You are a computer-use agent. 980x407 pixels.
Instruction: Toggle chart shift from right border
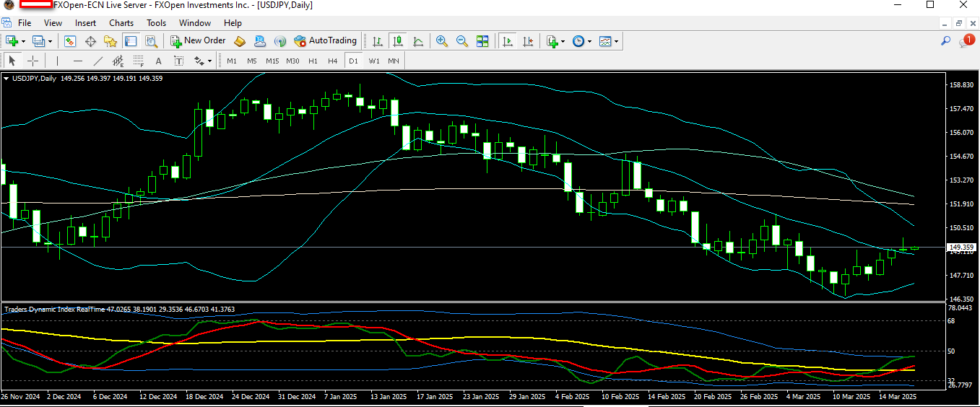(x=528, y=41)
